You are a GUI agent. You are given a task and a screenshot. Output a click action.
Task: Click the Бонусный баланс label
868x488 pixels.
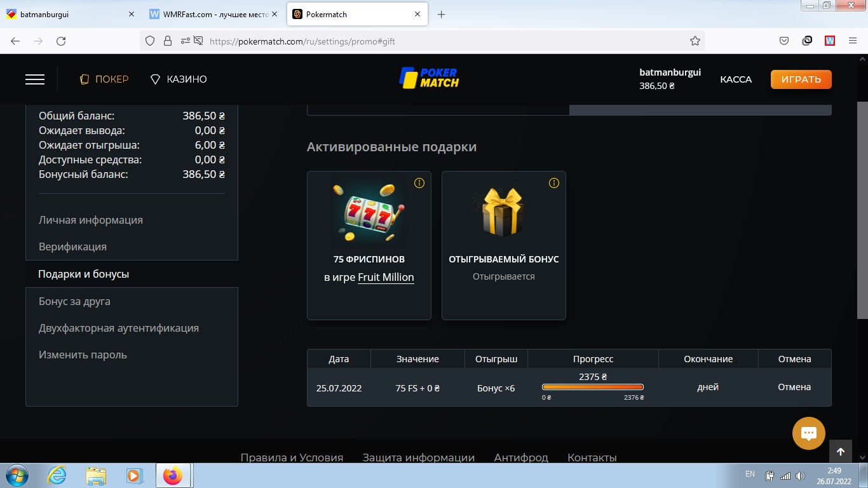[83, 174]
